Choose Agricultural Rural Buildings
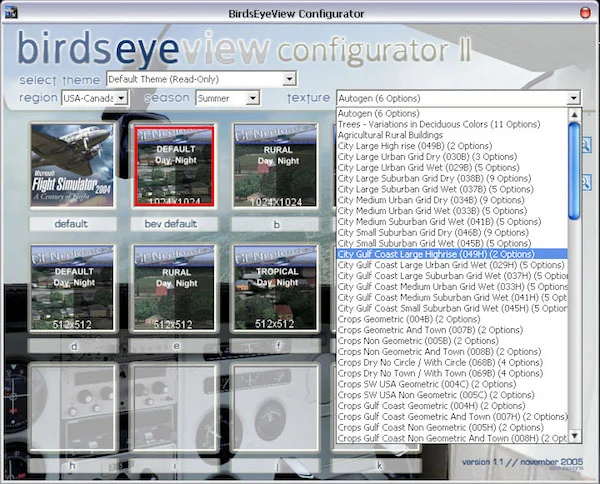The image size is (600, 484). 452,135
